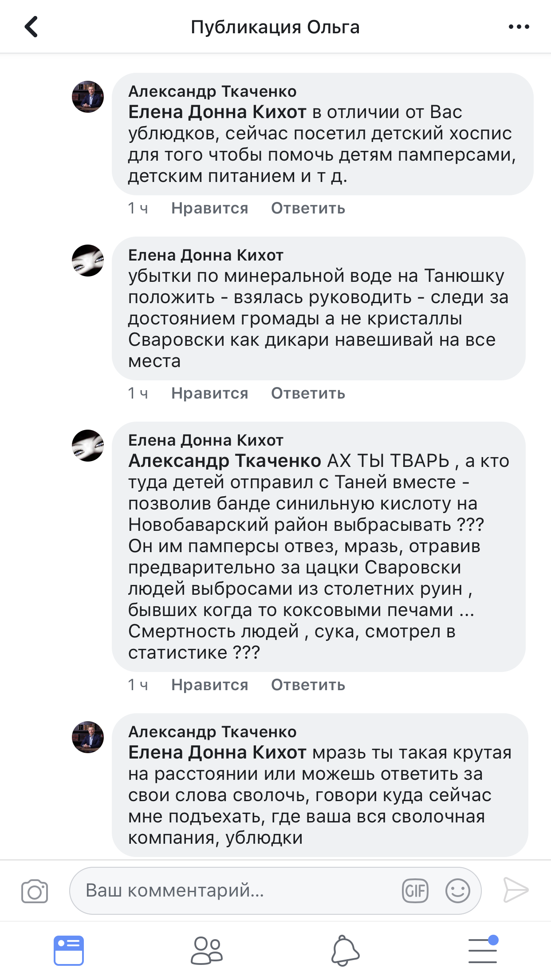The height and width of the screenshot is (980, 551).
Task: Like the comment about минеральной воде
Action: point(209,393)
